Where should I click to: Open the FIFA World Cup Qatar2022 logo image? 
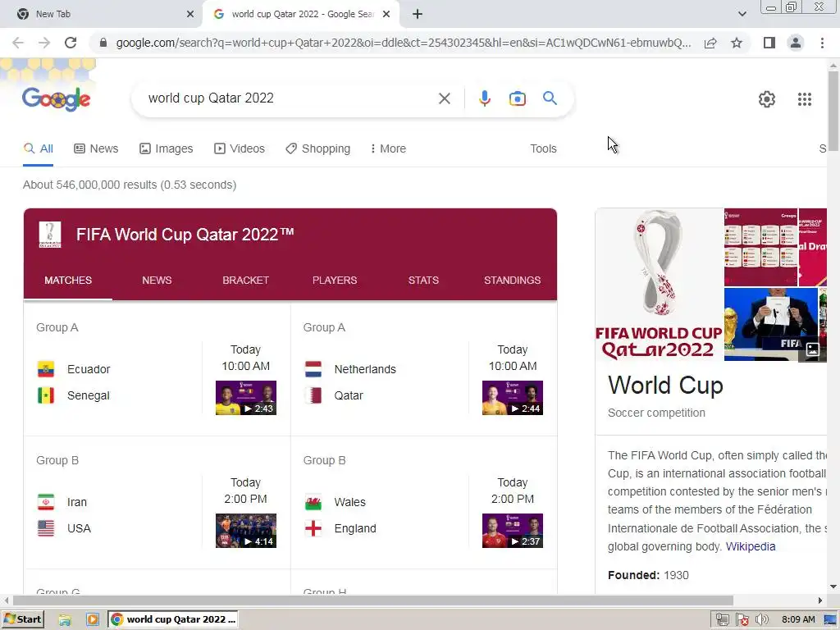(x=659, y=285)
